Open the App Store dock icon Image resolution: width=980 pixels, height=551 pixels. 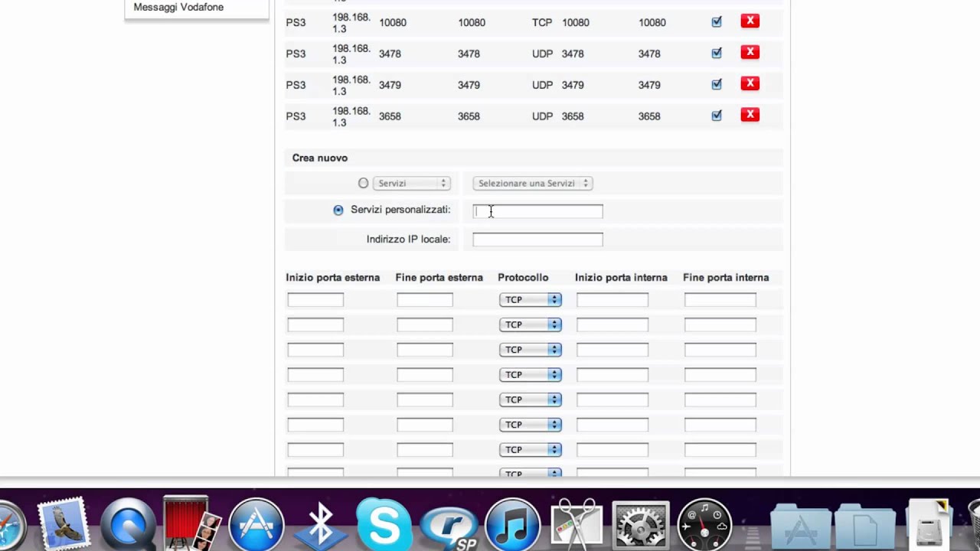coord(256,525)
